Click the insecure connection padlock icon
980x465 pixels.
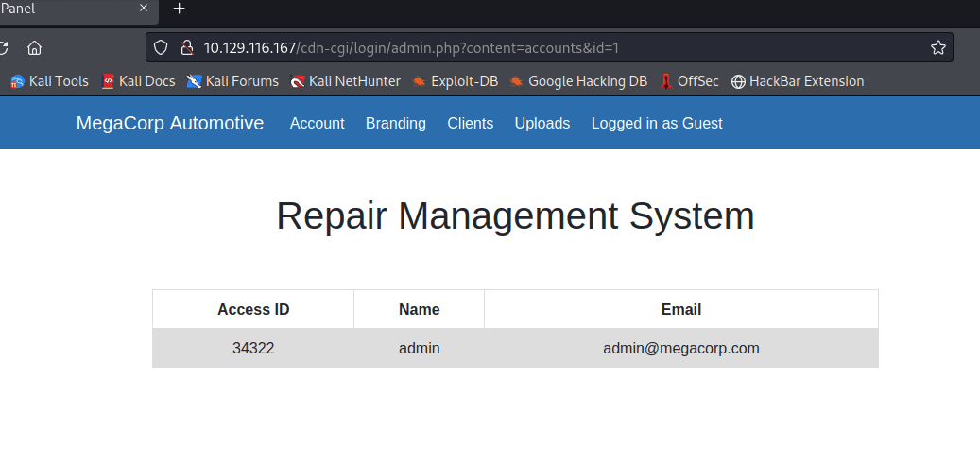186,47
